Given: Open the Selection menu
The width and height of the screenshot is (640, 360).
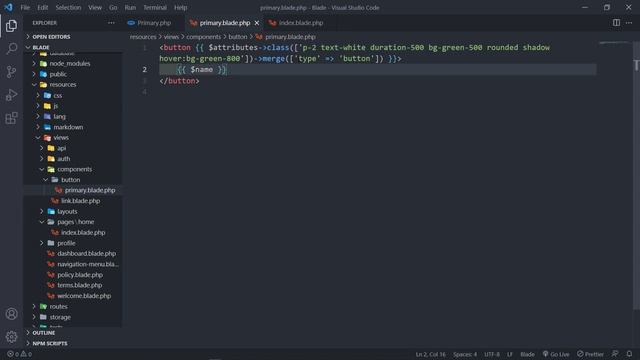Looking at the screenshot, I should click(x=68, y=7).
